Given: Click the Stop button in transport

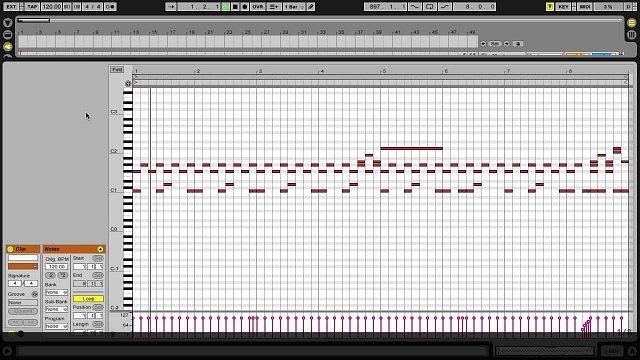Looking at the screenshot, I should click(x=235, y=7).
